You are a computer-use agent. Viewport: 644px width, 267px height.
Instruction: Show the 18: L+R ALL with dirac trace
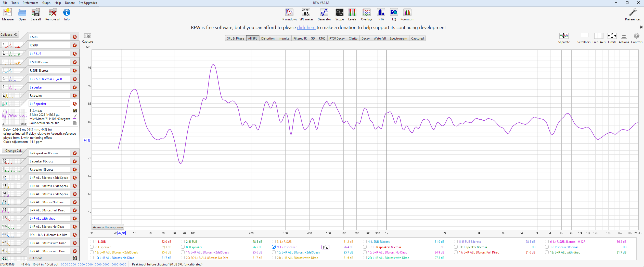pyautogui.click(x=547, y=252)
